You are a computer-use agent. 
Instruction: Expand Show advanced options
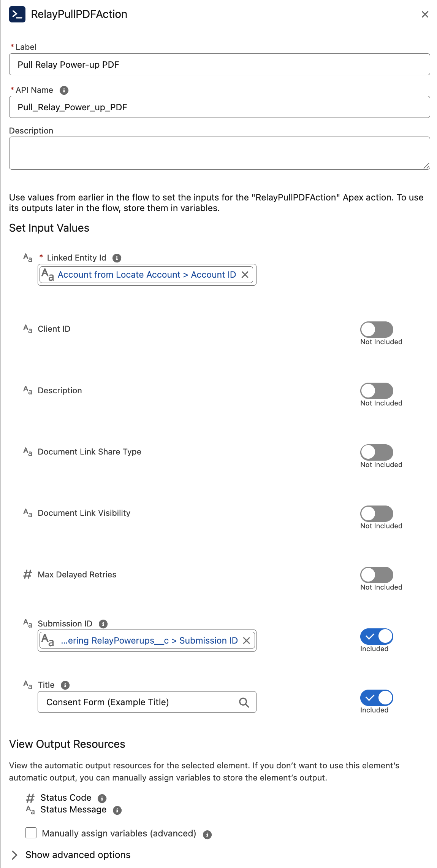coord(14,855)
